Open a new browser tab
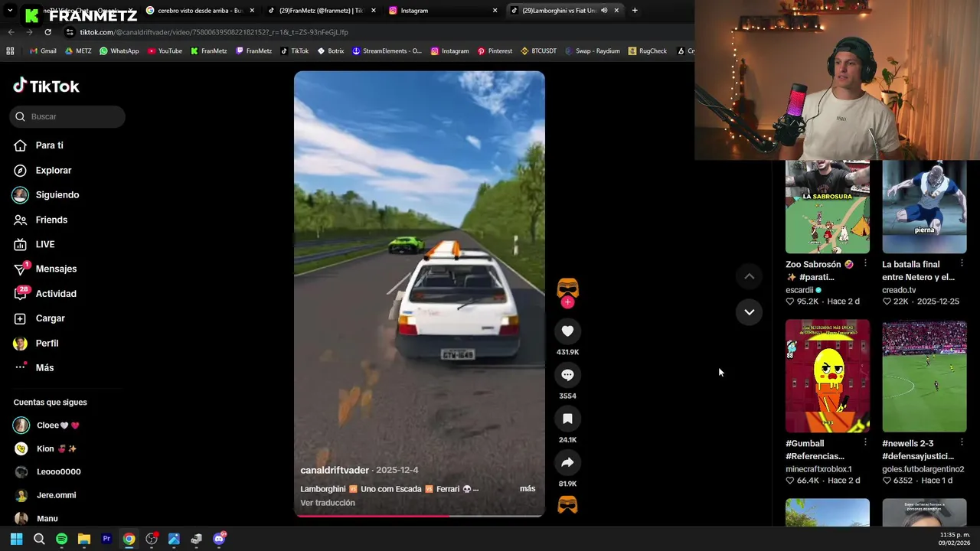 [635, 11]
